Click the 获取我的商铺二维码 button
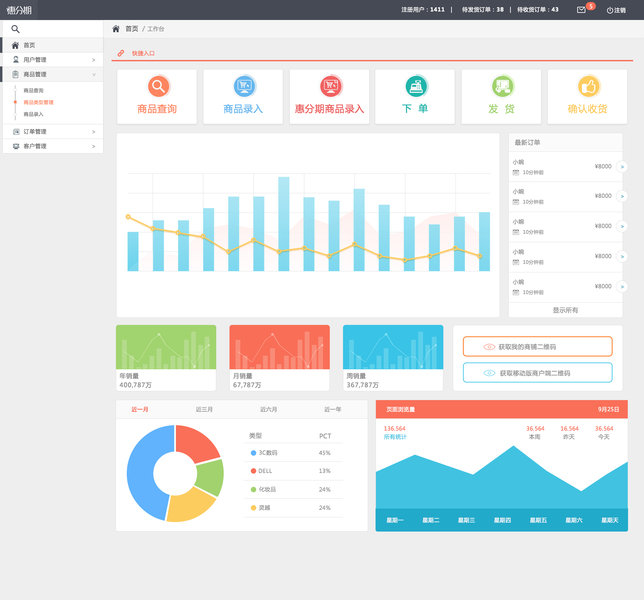This screenshot has width=644, height=600. point(538,347)
